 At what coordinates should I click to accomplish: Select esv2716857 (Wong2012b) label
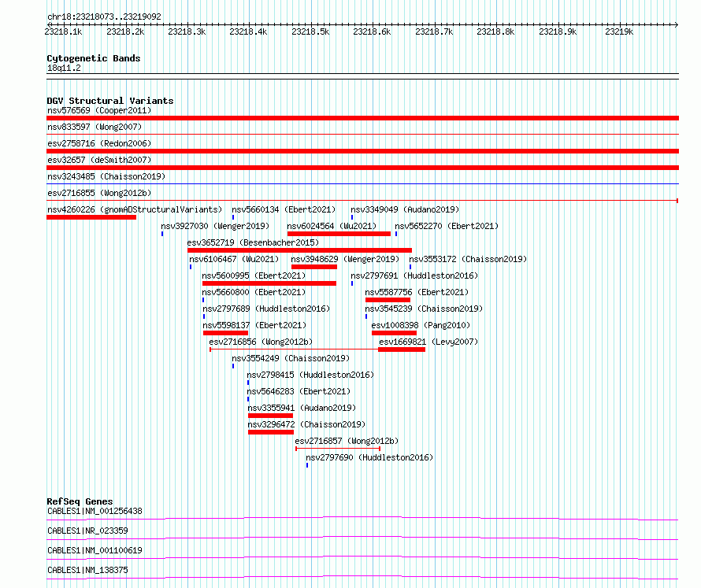347,441
